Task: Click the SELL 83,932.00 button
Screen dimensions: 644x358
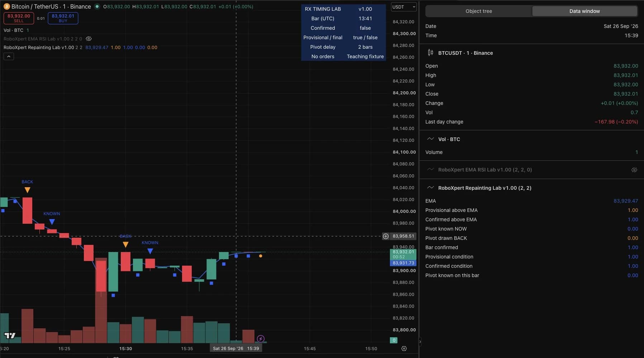Action: click(19, 18)
